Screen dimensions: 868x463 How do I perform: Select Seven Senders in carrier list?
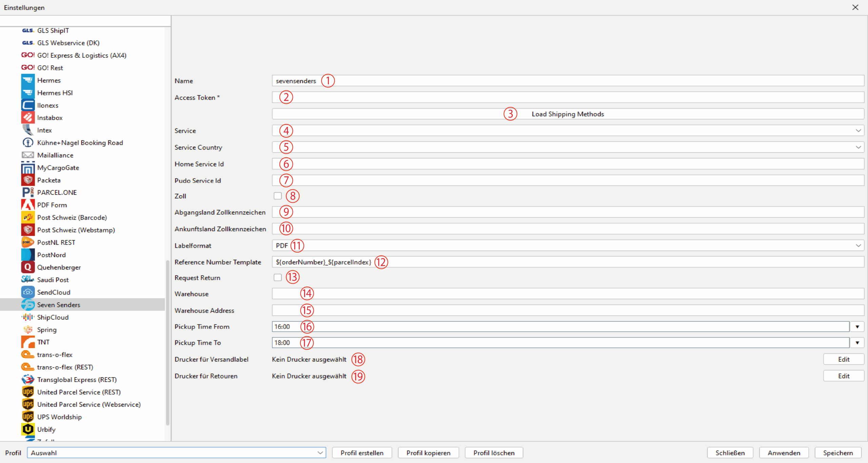(82, 305)
